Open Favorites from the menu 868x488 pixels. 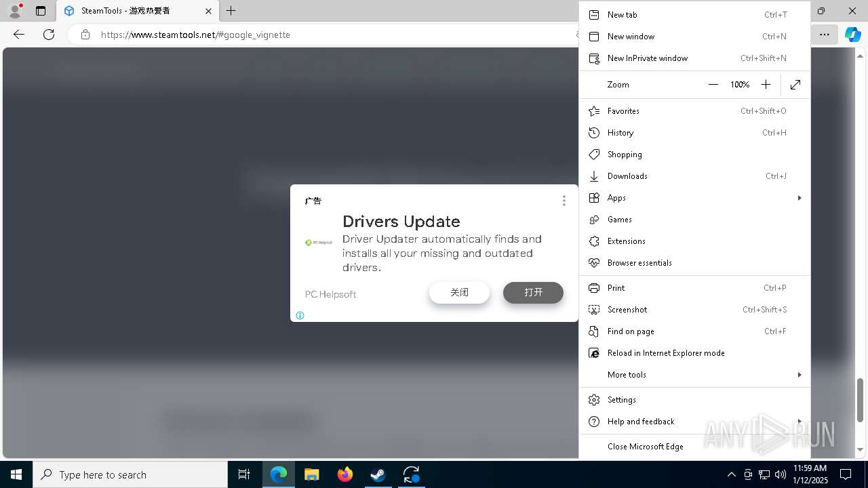(695, 111)
